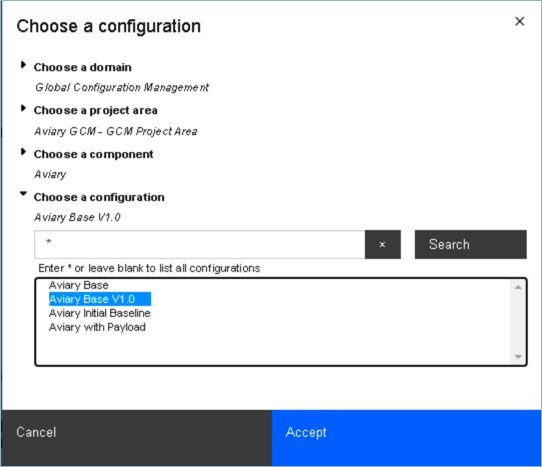Select Aviary Initial Baseline configuration
Image resolution: width=542 pixels, height=467 pixels.
click(x=100, y=313)
